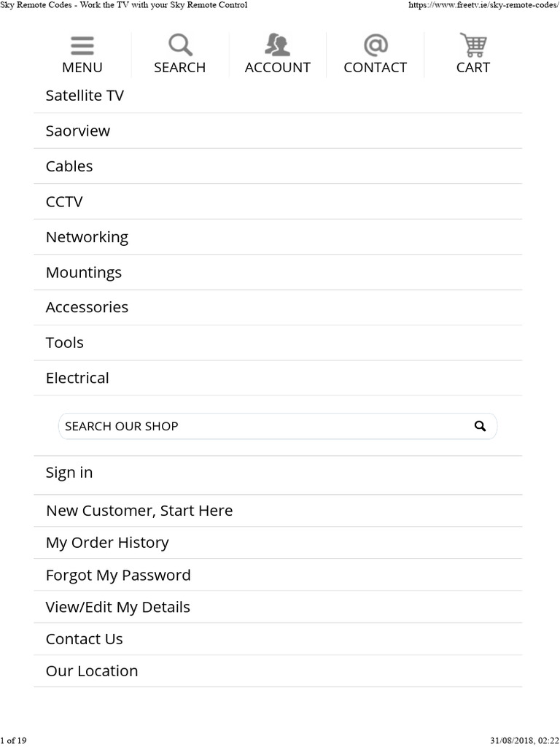Open the Our Location link
The width and height of the screenshot is (560, 747).
[92, 671]
